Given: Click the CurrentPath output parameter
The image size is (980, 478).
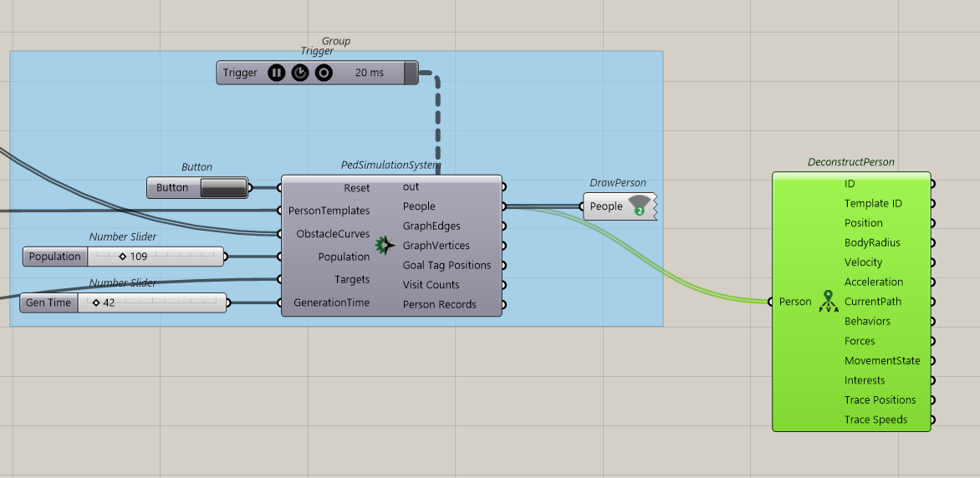Looking at the screenshot, I should (872, 301).
